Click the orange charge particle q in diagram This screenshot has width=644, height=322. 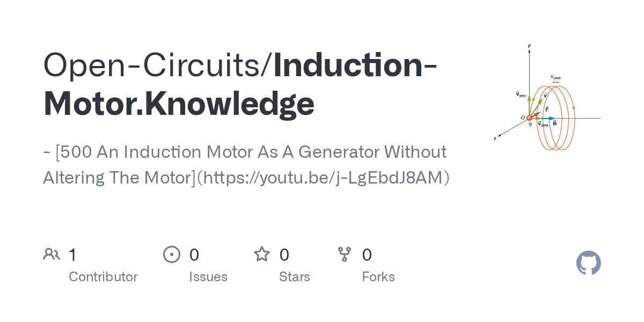pos(529,118)
